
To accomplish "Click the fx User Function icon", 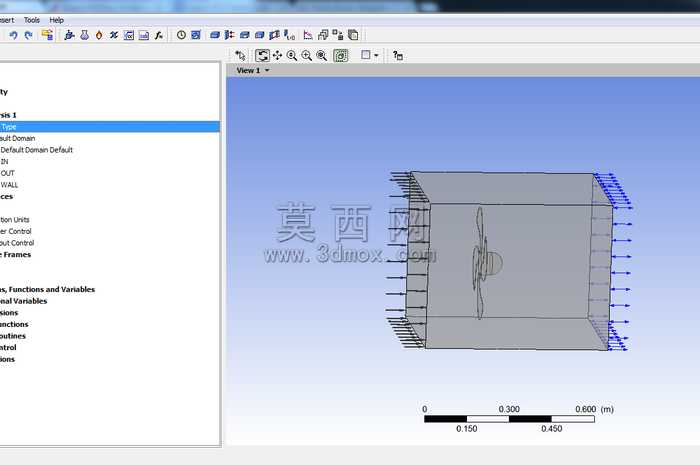I will pos(158,35).
